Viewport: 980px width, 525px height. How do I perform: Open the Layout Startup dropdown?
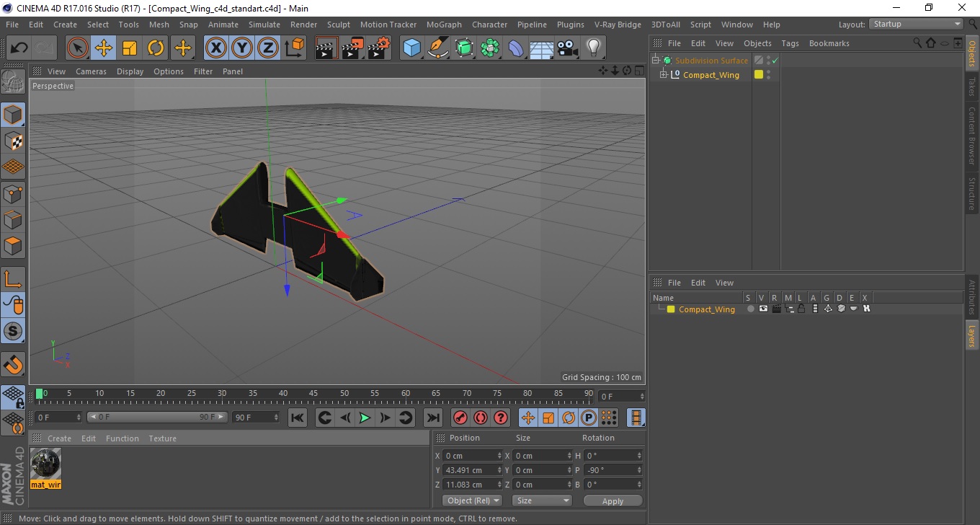[x=917, y=24]
